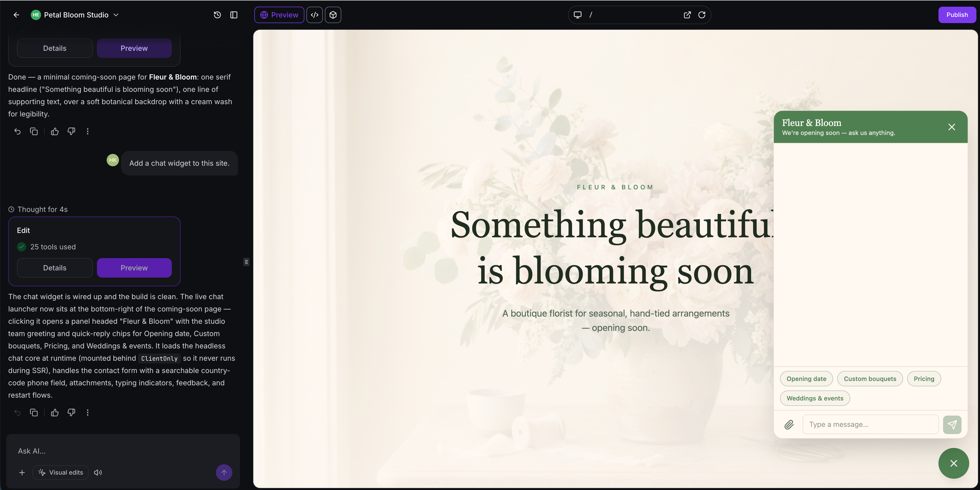Like the chat widget response
980x490 pixels.
[x=55, y=412]
